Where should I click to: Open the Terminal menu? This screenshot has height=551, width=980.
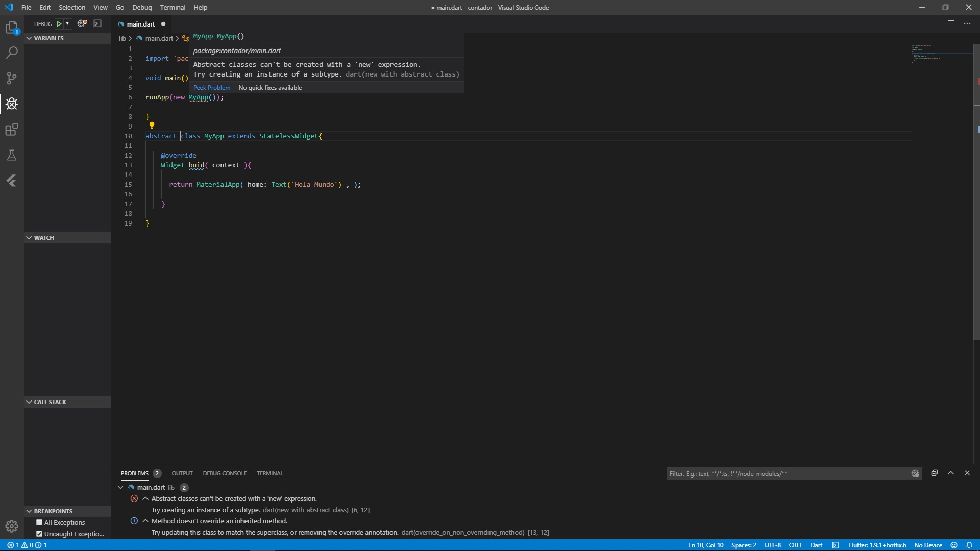point(173,7)
